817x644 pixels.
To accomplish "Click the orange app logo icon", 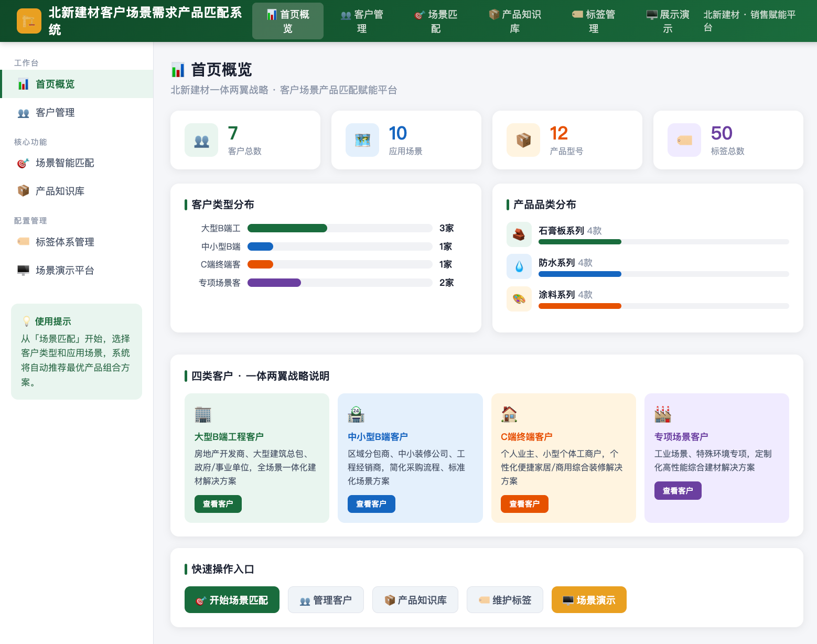I will point(29,21).
